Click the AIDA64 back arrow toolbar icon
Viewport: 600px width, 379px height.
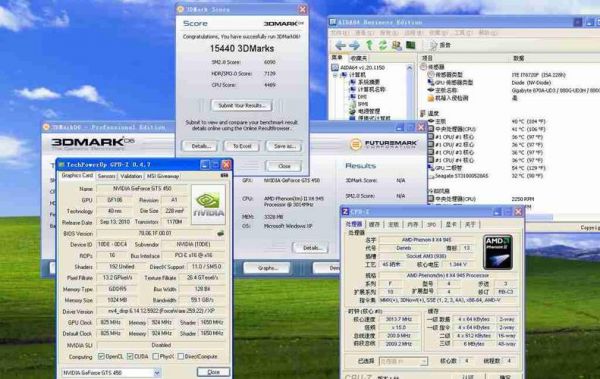[x=340, y=46]
